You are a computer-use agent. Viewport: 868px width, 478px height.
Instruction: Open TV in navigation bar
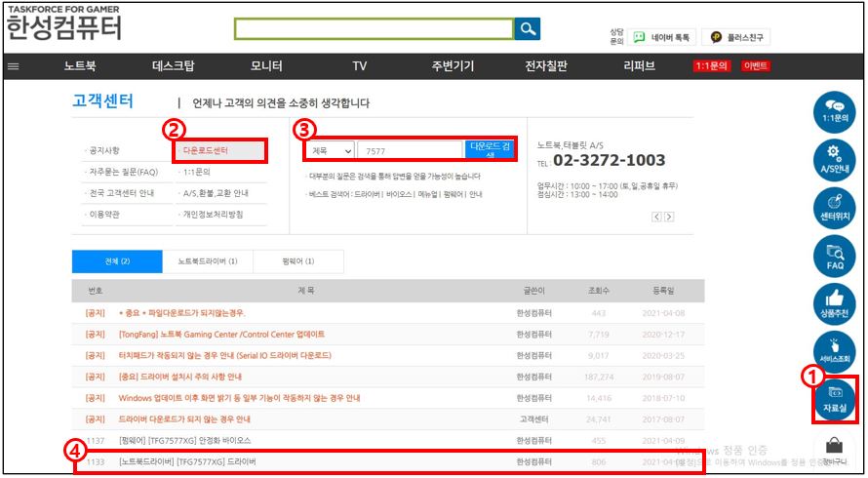(x=360, y=66)
